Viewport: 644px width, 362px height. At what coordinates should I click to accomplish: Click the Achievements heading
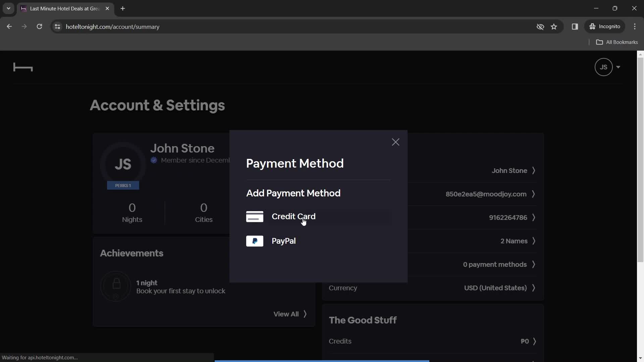(x=131, y=253)
